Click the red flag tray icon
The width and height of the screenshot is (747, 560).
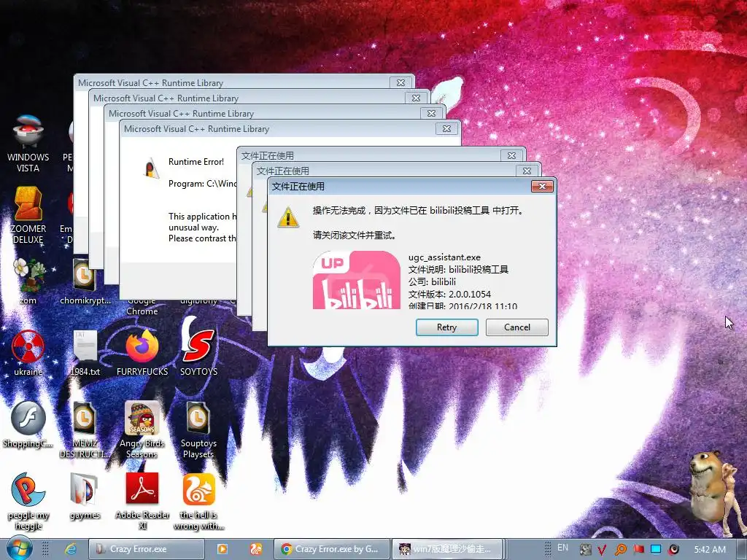(x=638, y=550)
